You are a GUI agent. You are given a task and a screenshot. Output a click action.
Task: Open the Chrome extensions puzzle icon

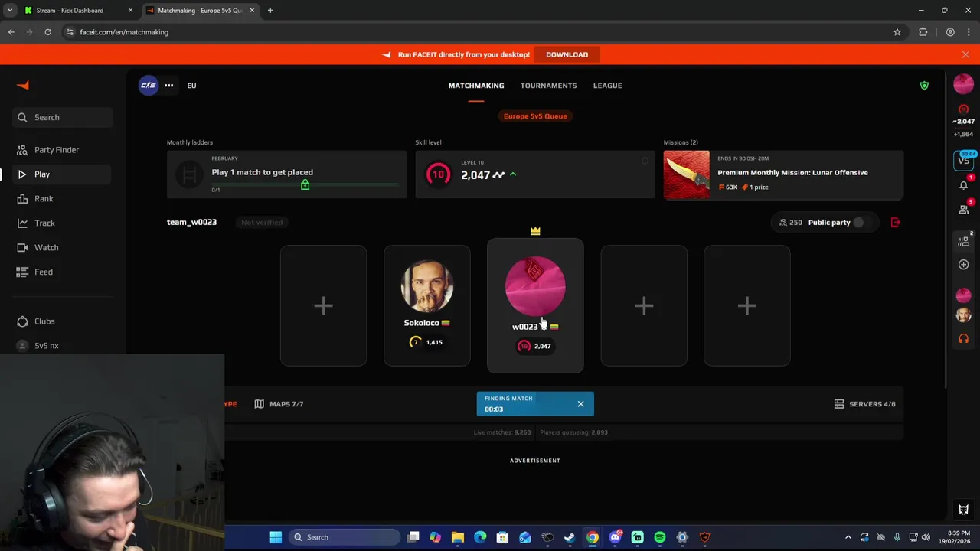(x=923, y=32)
